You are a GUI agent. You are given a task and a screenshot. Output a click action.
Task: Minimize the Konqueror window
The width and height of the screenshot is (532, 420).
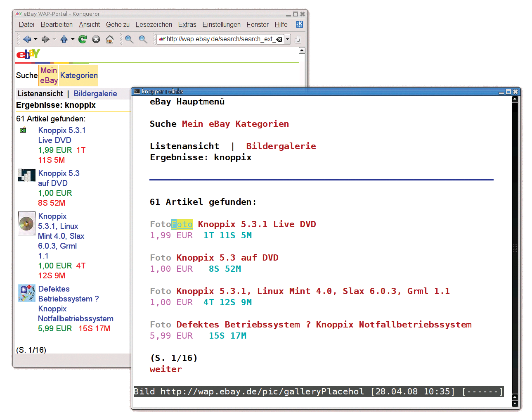point(288,14)
